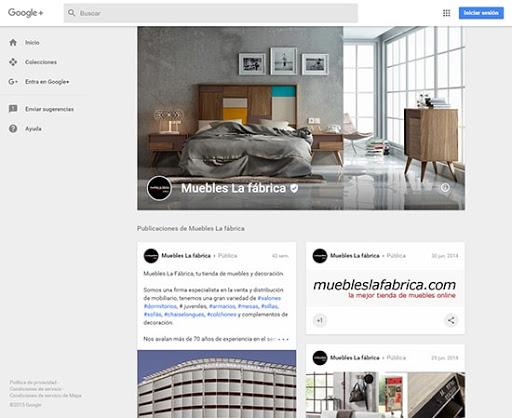Open the Google apps grid icon
The width and height of the screenshot is (512, 418).
446,13
